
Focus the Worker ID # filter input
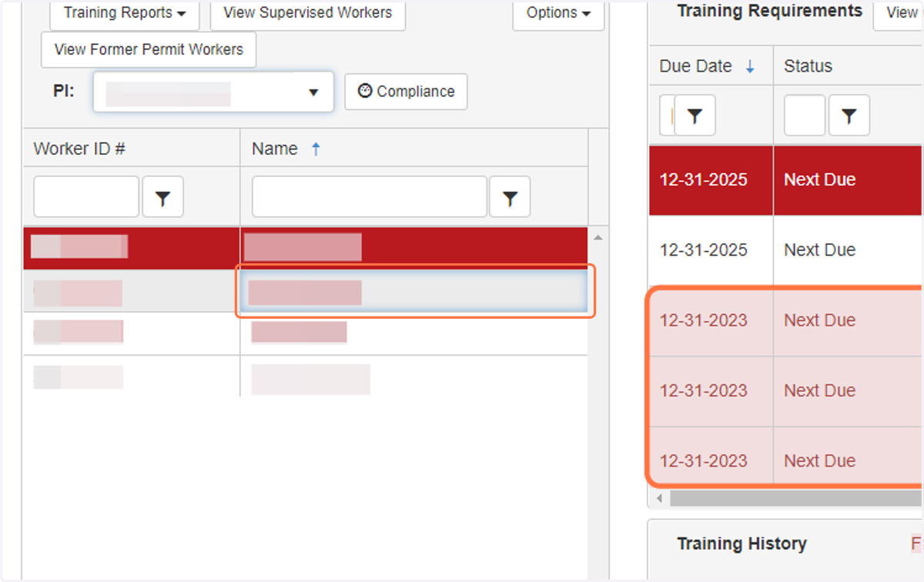tap(86, 197)
